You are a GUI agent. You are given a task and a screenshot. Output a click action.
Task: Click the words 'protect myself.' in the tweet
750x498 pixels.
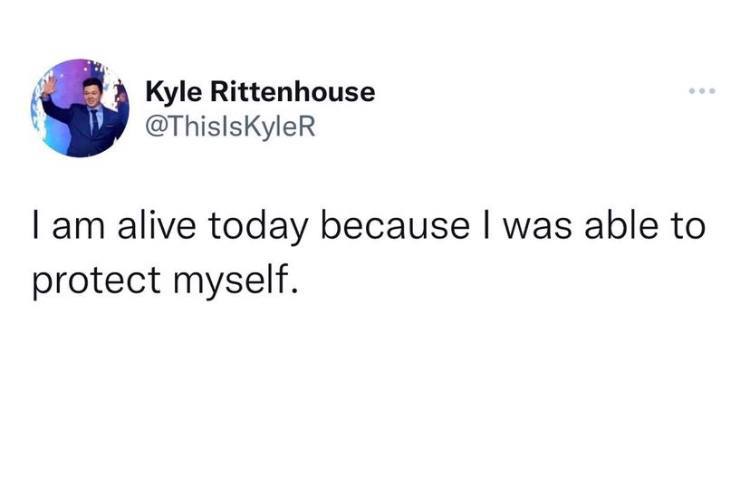[165, 280]
